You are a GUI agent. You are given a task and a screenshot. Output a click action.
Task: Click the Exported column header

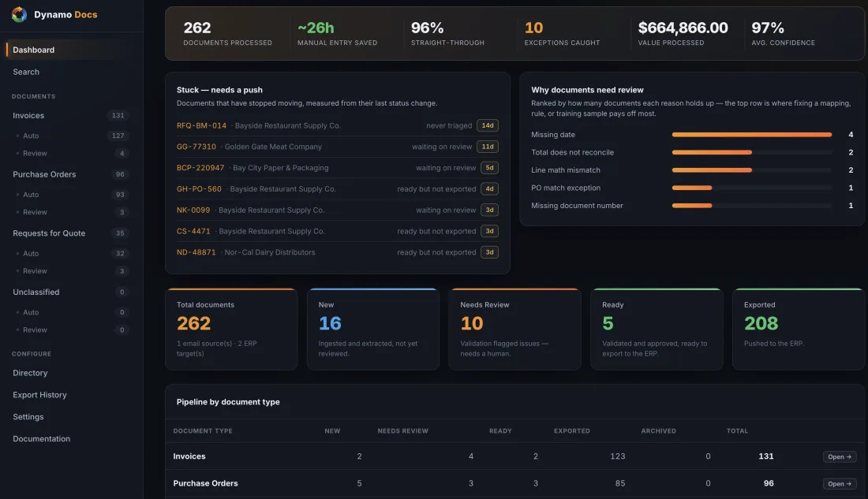coord(572,431)
